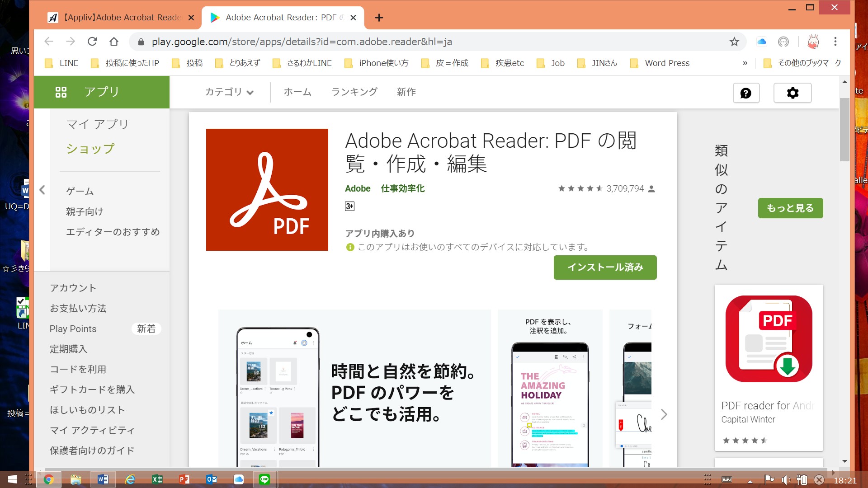868x488 pixels.
Task: Open the JINさん bookmark folder
Action: click(597, 63)
